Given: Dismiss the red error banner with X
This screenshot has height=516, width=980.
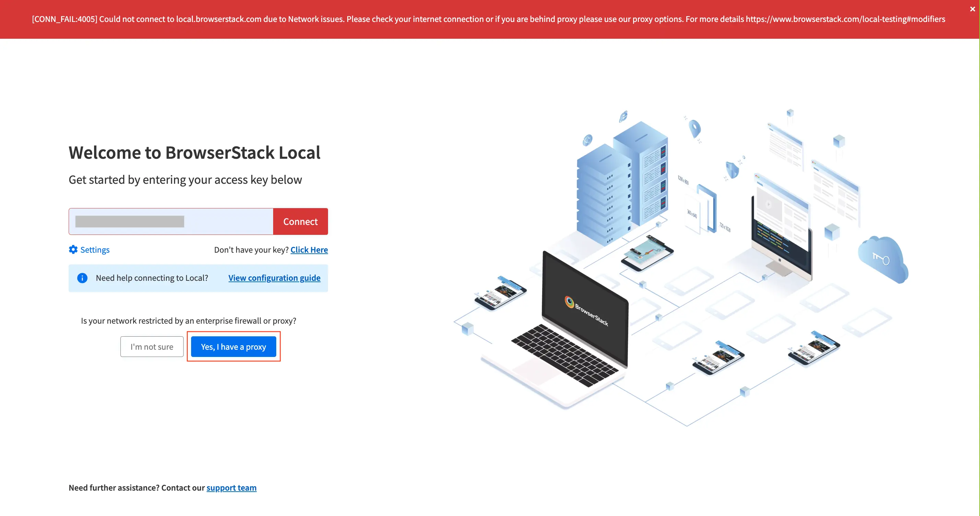Looking at the screenshot, I should pos(972,9).
